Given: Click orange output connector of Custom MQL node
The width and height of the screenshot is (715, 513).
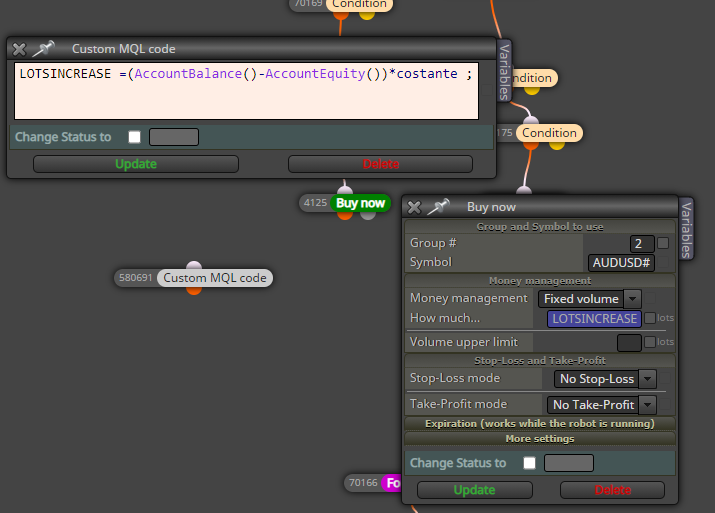Looking at the screenshot, I should click(x=194, y=290).
